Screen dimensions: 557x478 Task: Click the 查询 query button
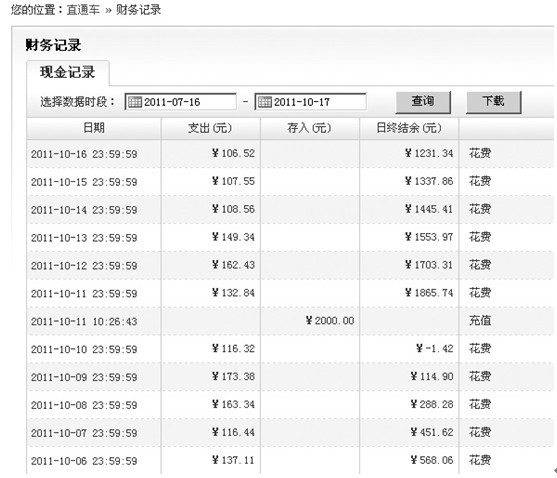tap(423, 102)
